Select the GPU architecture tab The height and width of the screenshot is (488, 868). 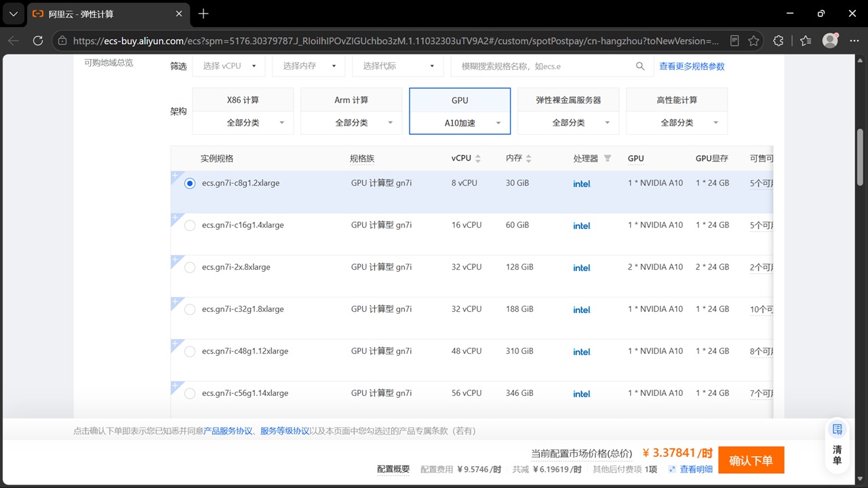coord(460,100)
